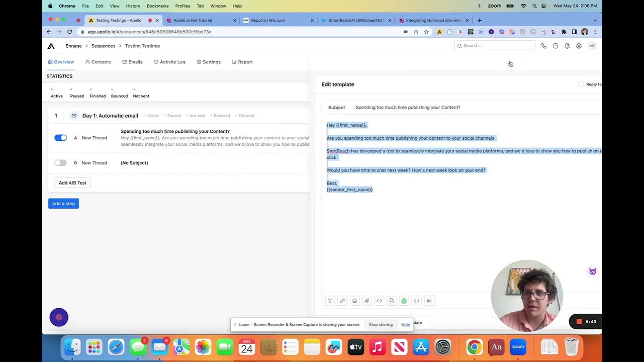Turn off variant A toggle

[60, 138]
